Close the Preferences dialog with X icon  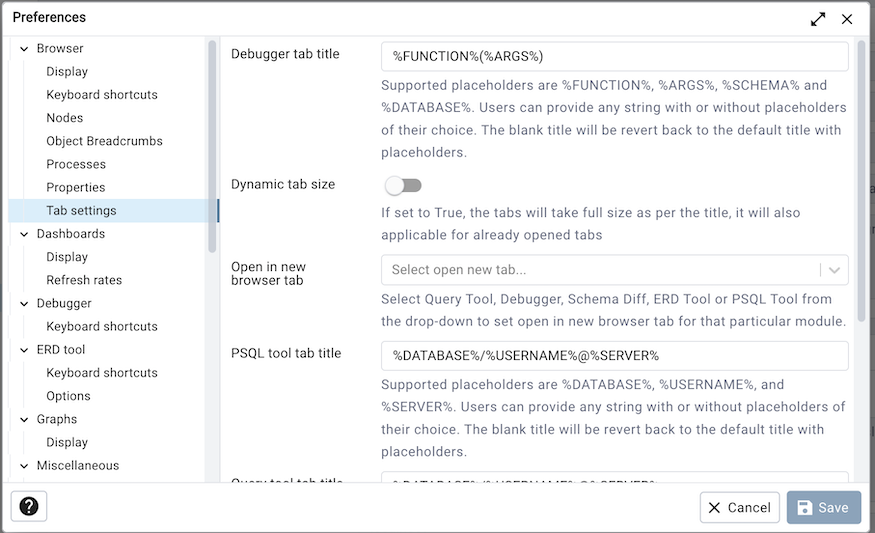coord(847,19)
